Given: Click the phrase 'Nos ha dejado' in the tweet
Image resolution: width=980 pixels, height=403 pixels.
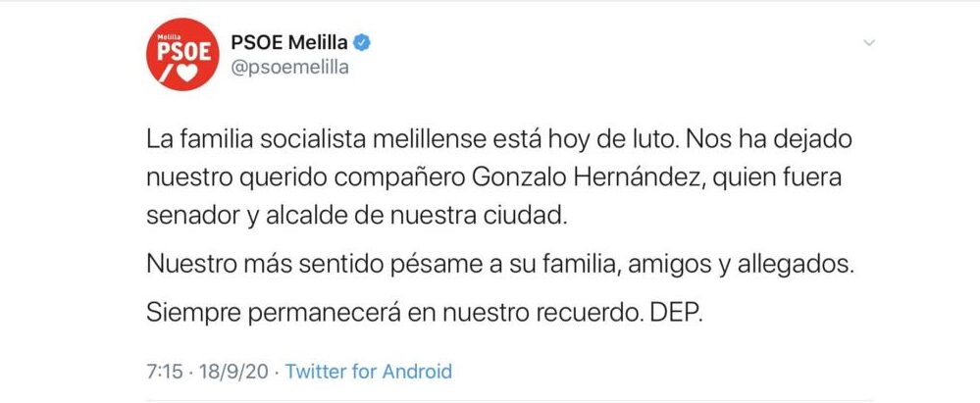Looking at the screenshot, I should tap(769, 139).
